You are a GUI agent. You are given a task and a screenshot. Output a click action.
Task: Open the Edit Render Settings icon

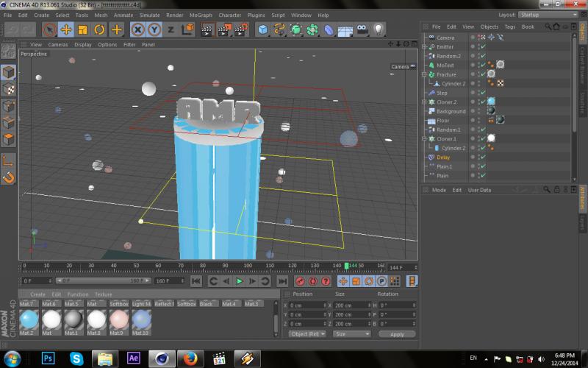pos(240,30)
